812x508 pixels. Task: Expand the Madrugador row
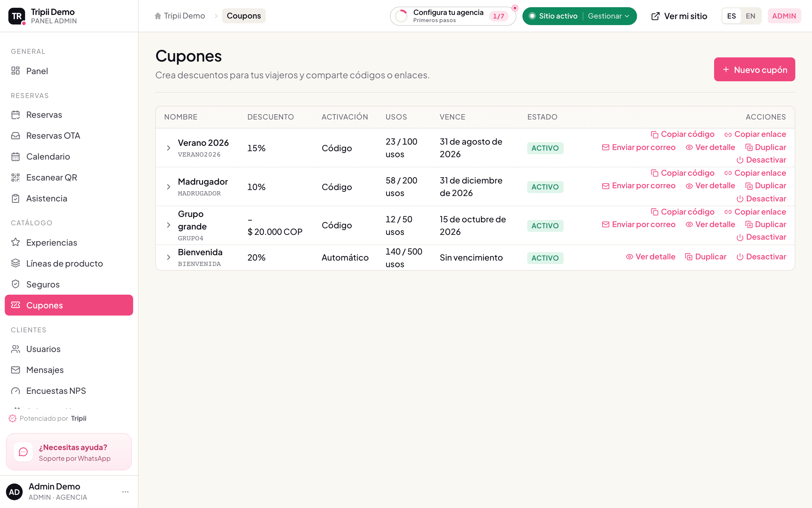(x=168, y=187)
